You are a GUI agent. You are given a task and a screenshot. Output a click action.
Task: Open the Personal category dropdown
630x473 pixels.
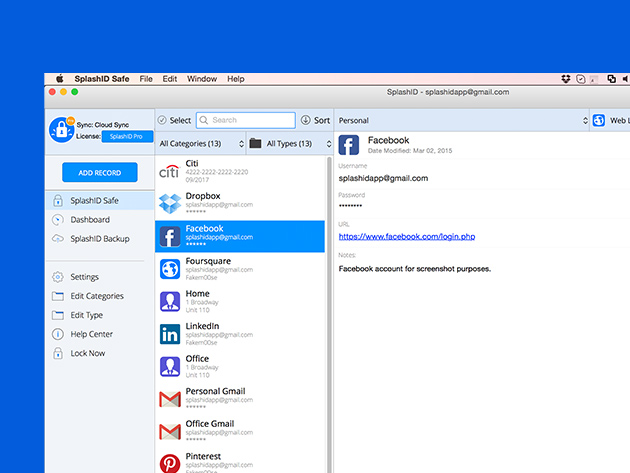462,121
